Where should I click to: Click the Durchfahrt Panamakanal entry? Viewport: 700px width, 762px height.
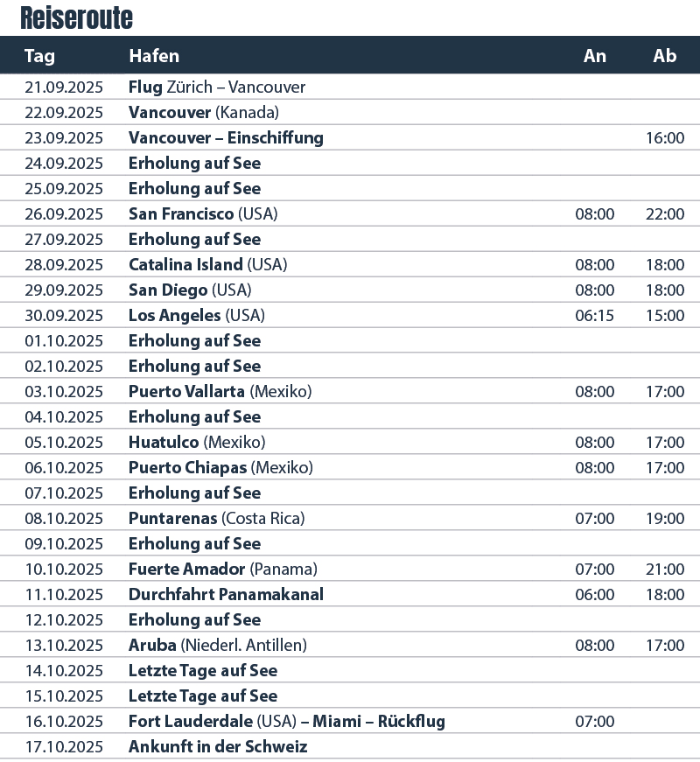[226, 594]
